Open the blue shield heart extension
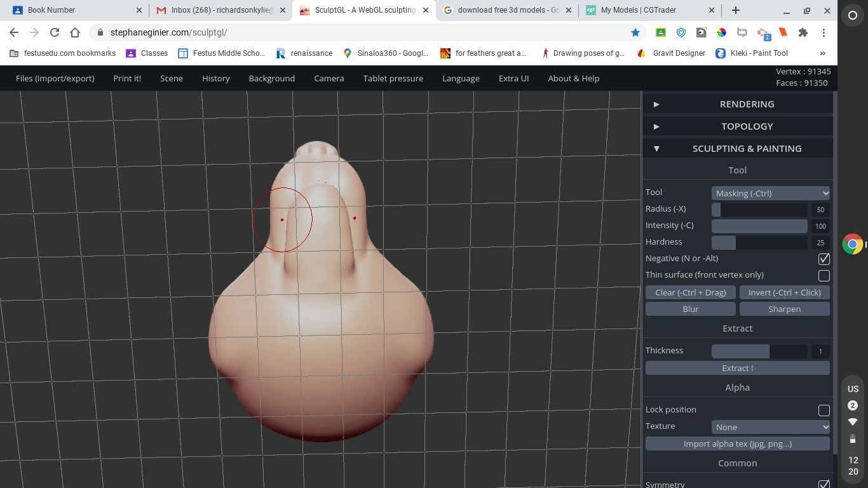Screen dimensions: 868x488 [x=681, y=32]
